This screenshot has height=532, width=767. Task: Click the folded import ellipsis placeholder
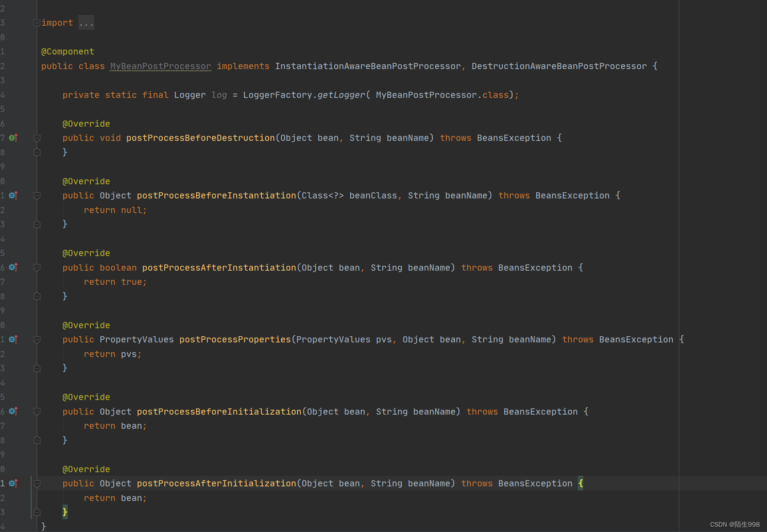pyautogui.click(x=86, y=23)
